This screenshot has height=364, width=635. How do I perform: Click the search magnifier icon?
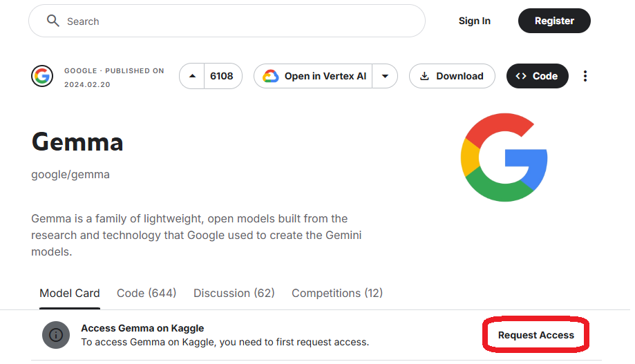pos(53,21)
